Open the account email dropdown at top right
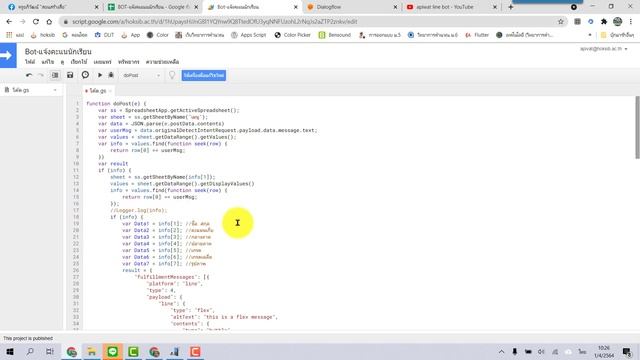This screenshot has width=640, height=360. (x=604, y=49)
